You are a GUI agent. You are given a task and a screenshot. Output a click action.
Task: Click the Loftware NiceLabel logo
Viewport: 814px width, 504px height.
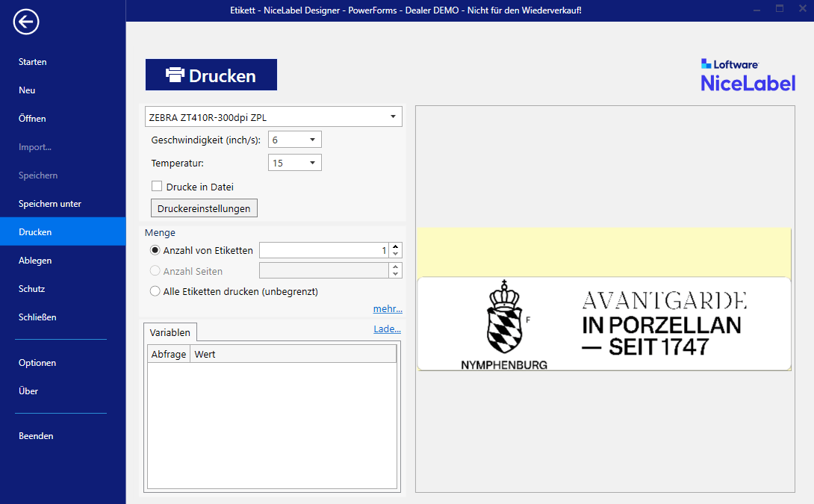[x=748, y=75]
